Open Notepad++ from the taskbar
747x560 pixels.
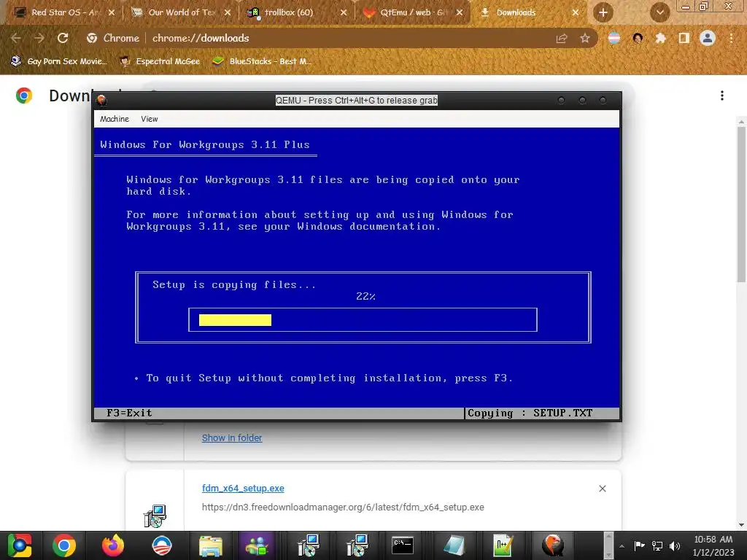pos(503,545)
